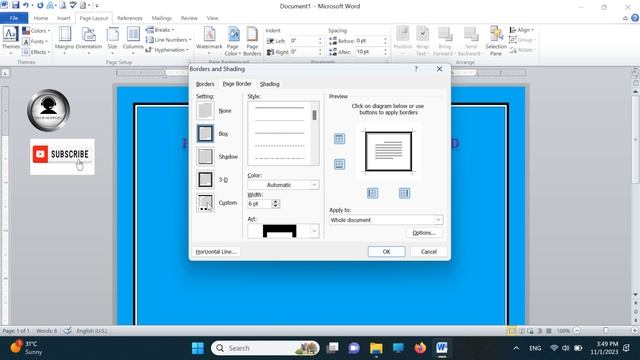Open the Align dropdown
This screenshot has height=360, width=640.
coord(522,30)
